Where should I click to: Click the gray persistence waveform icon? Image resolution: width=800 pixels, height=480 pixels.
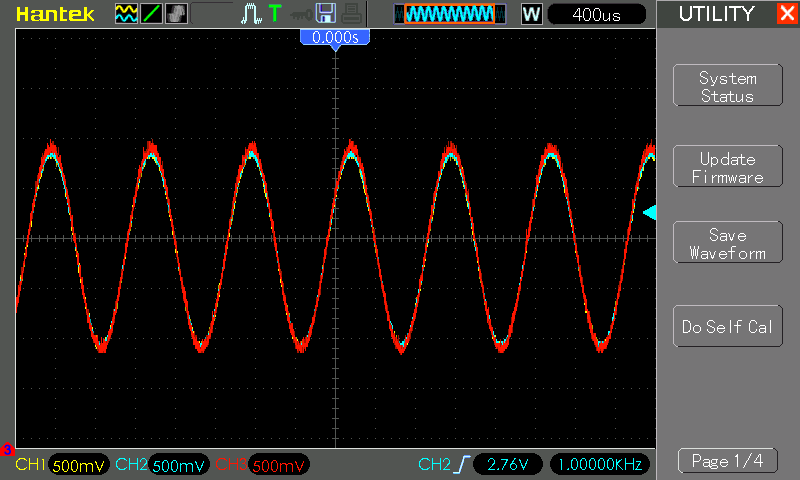click(177, 13)
